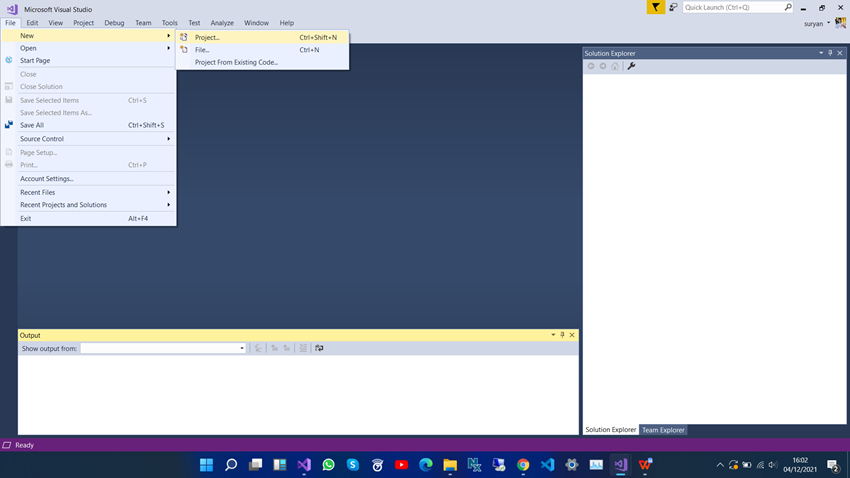Viewport: 850px width, 478px height.
Task: Open YouTube from the taskbar
Action: [x=402, y=465]
